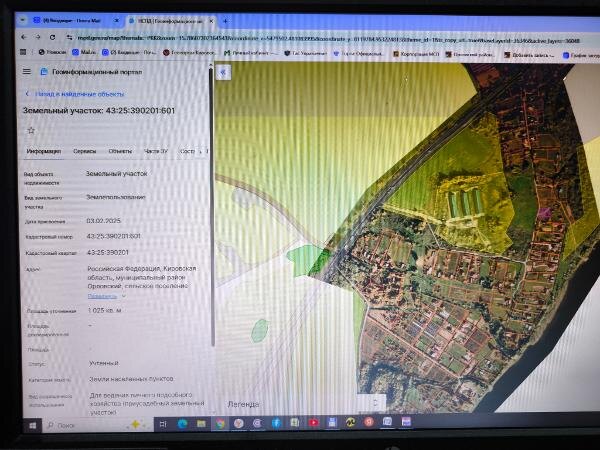The height and width of the screenshot is (450, 600).
Task: Open the Входящие bookmark in bookmarks bar
Action: tap(129, 52)
